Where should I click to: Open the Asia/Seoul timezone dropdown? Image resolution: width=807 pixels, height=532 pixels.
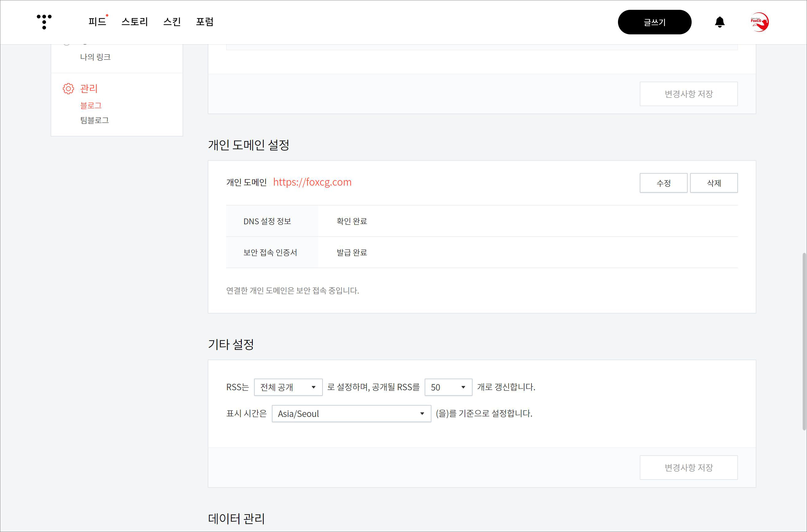[351, 414]
